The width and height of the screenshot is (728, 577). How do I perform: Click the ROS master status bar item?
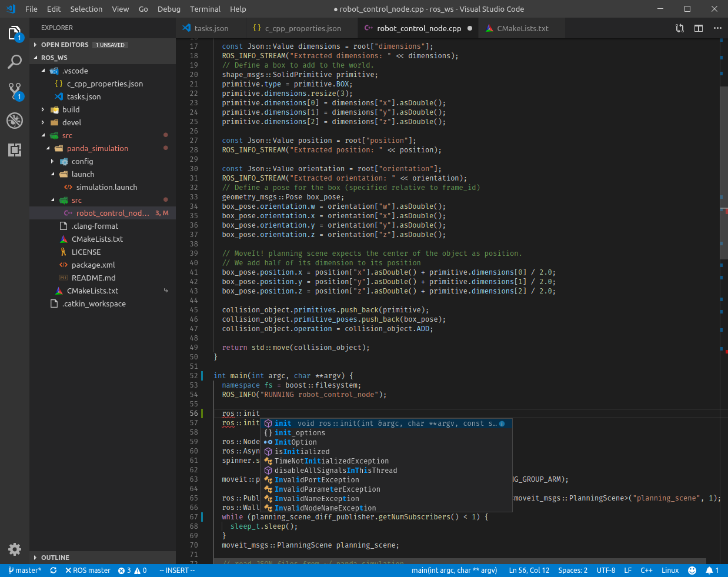[x=88, y=570]
